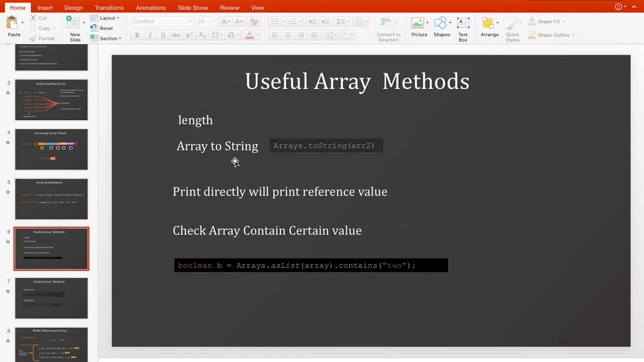The height and width of the screenshot is (362, 644).
Task: Switch to the Design tab
Action: click(x=73, y=8)
